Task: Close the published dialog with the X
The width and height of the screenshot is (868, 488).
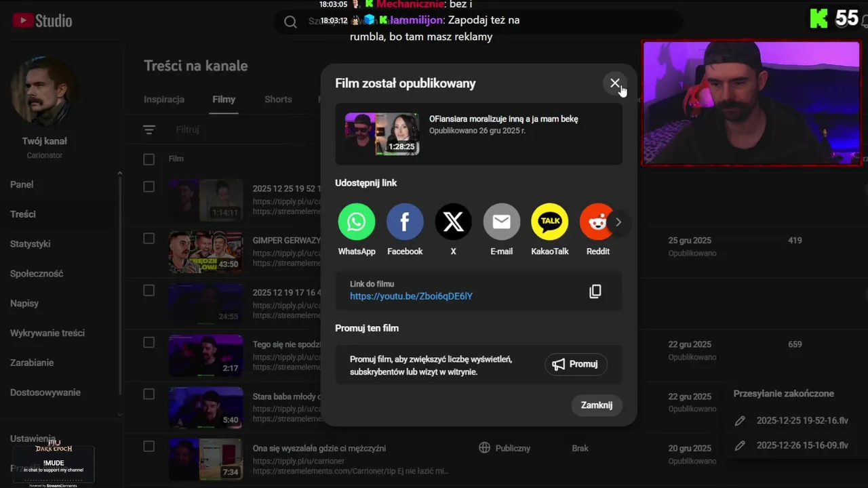Action: pos(614,83)
